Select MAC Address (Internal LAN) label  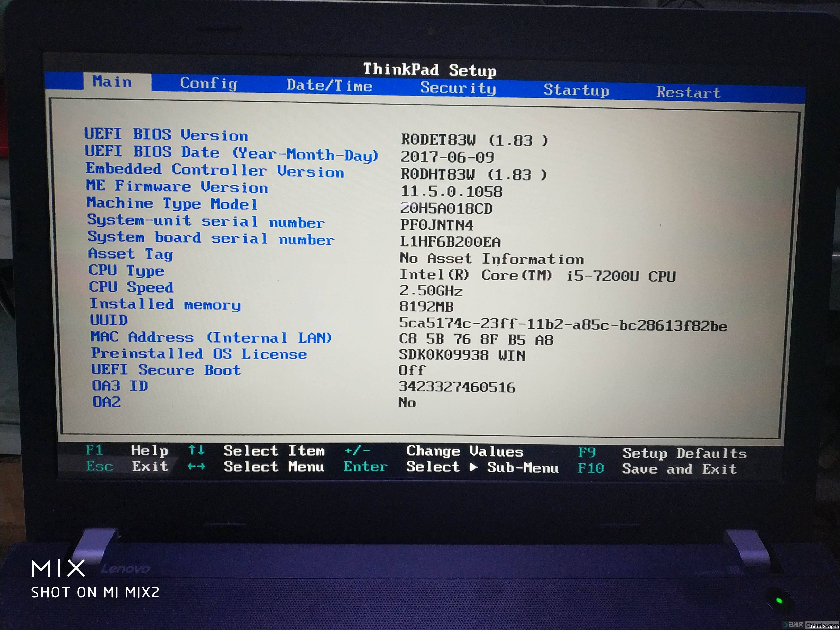(211, 337)
